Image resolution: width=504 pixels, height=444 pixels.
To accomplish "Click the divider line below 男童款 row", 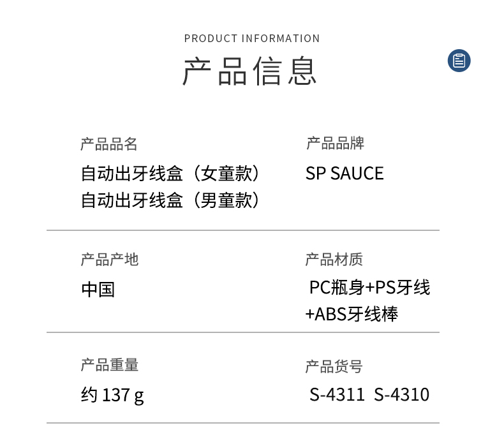I will pos(242,230).
